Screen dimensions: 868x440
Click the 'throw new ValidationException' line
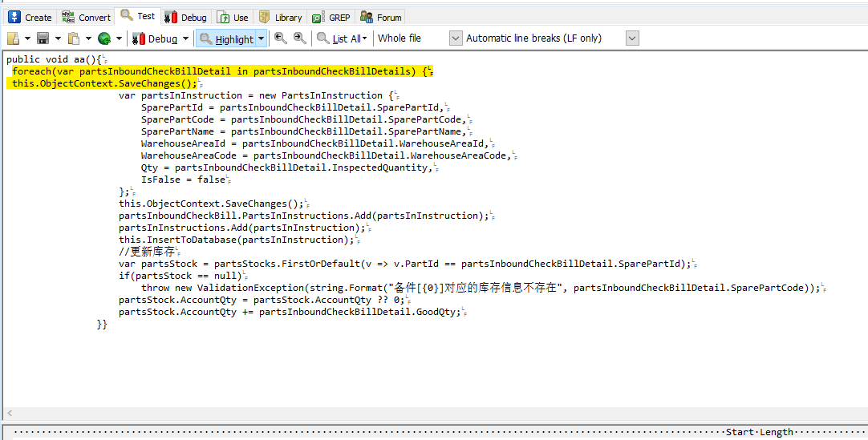pos(481,288)
